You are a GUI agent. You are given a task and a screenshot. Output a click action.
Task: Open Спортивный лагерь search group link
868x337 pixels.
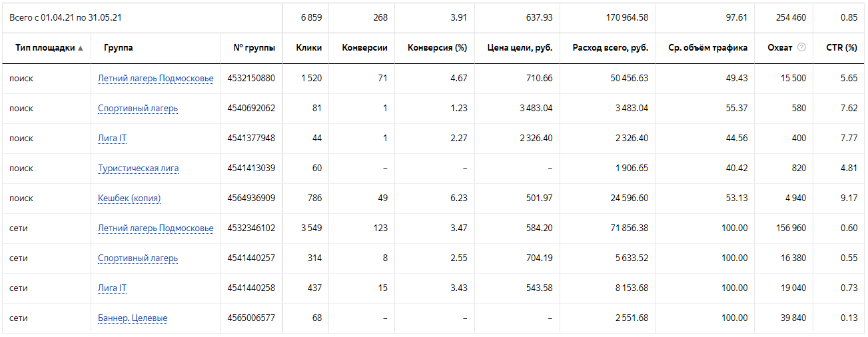(x=138, y=109)
